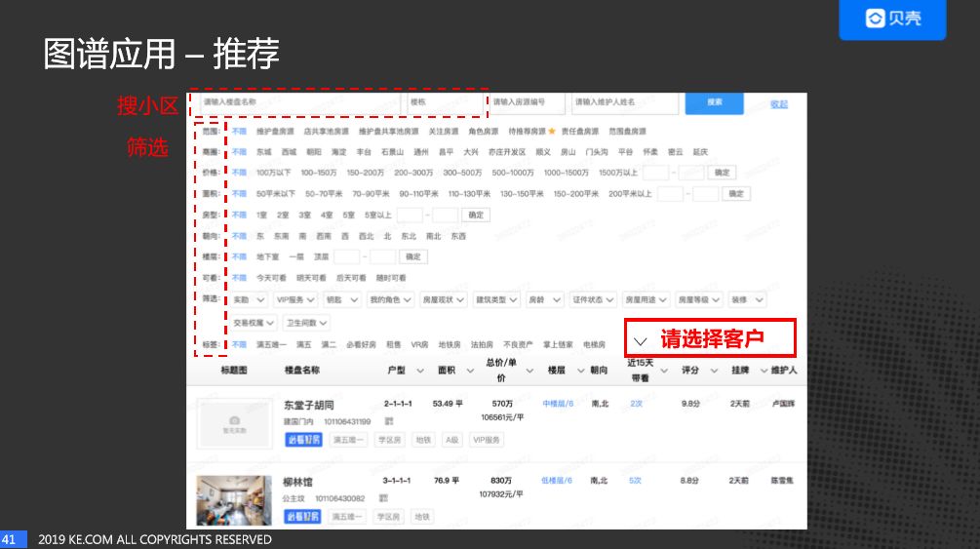Open the 建筑类型 filter dropdown
980x549 pixels.
coord(496,300)
